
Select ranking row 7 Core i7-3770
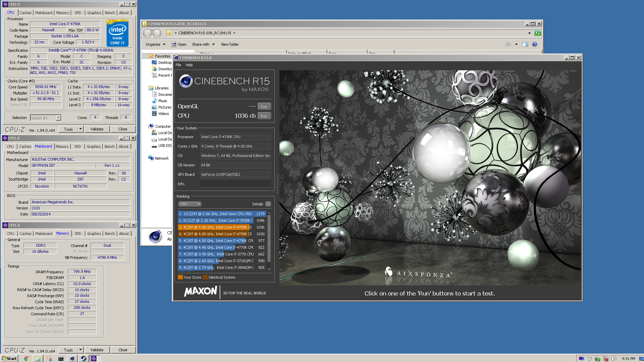click(x=222, y=254)
